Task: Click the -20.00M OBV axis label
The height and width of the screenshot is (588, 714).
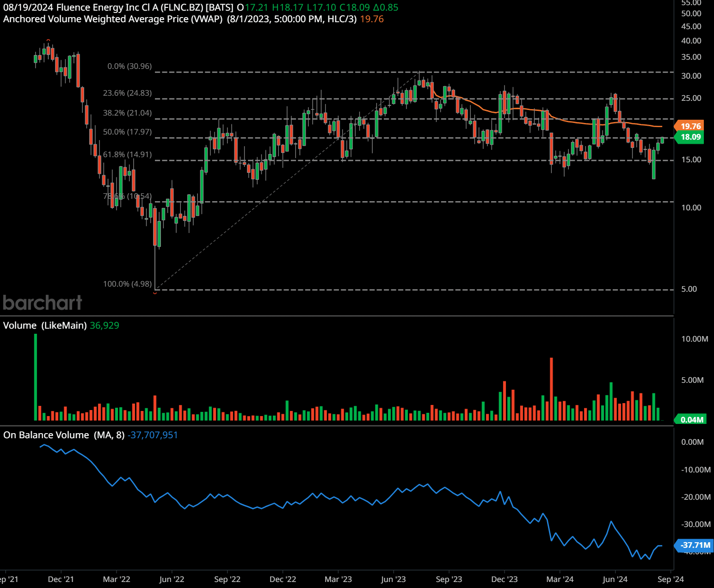Action: [696, 497]
